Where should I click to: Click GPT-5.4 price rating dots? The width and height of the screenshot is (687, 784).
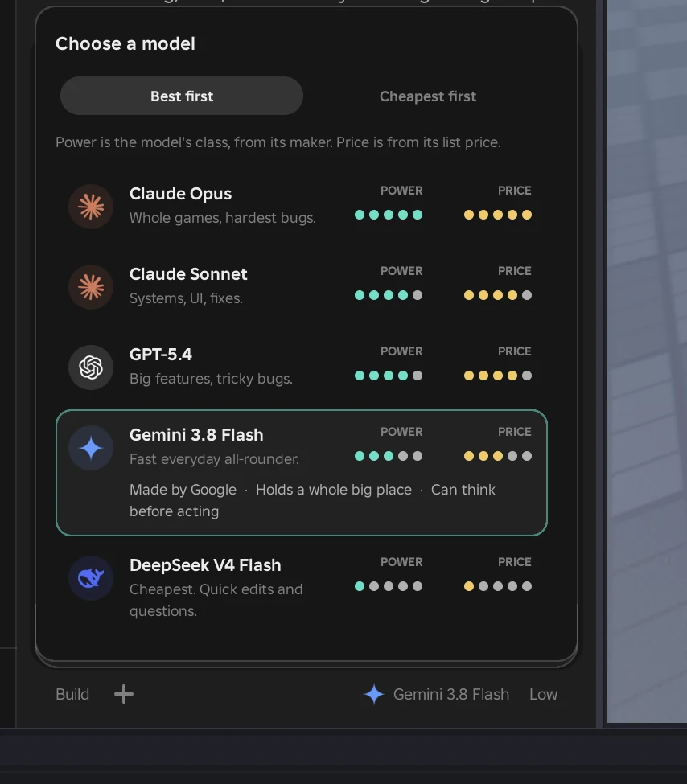498,376
